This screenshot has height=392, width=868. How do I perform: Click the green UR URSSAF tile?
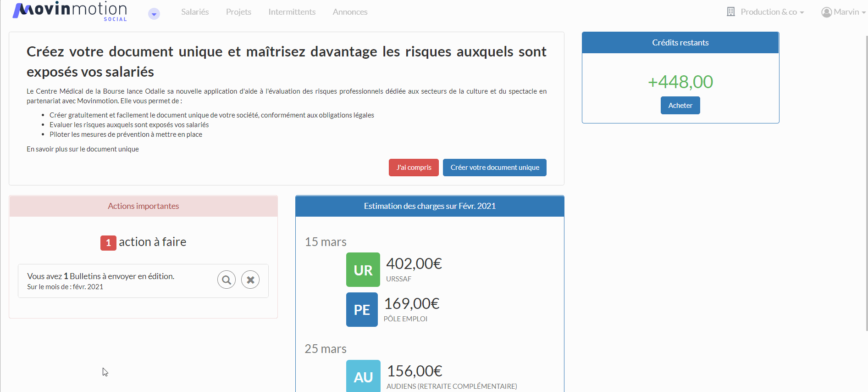click(x=363, y=270)
